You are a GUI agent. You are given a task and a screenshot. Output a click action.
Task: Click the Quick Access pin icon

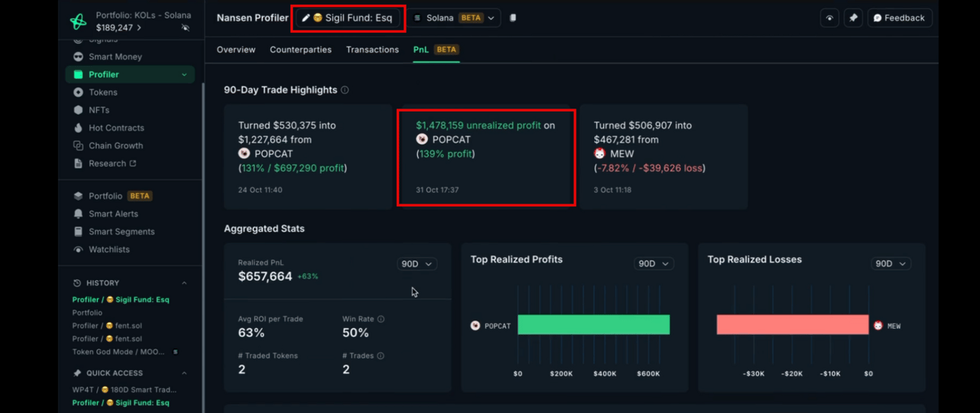pos(77,374)
